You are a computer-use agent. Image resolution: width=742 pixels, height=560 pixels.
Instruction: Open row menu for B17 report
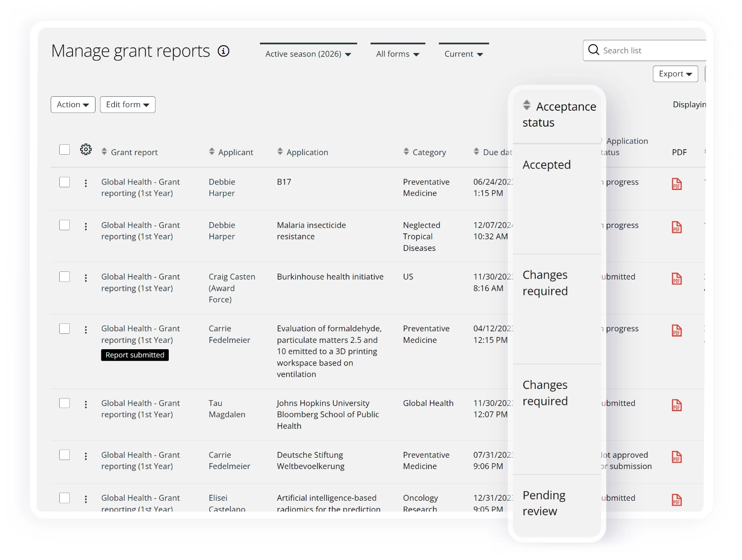86,183
